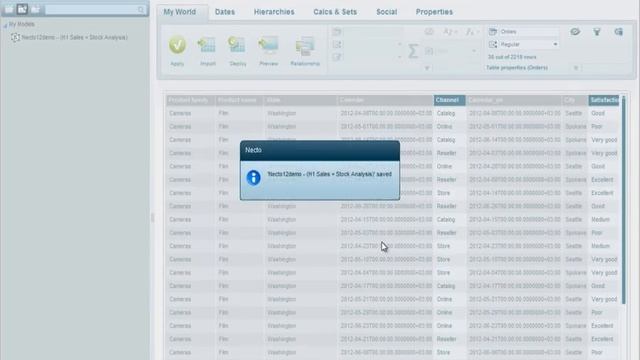
Task: Click the '36 out of 2218 rows' text
Action: pos(512,57)
